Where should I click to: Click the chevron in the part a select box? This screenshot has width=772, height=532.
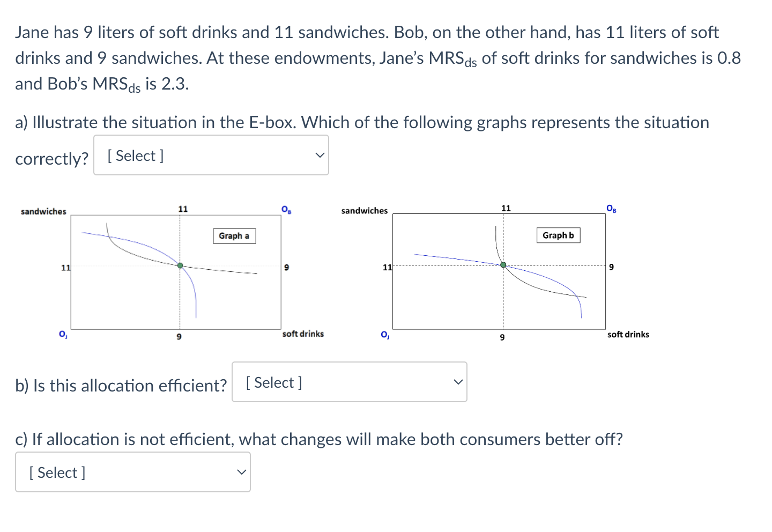[320, 155]
